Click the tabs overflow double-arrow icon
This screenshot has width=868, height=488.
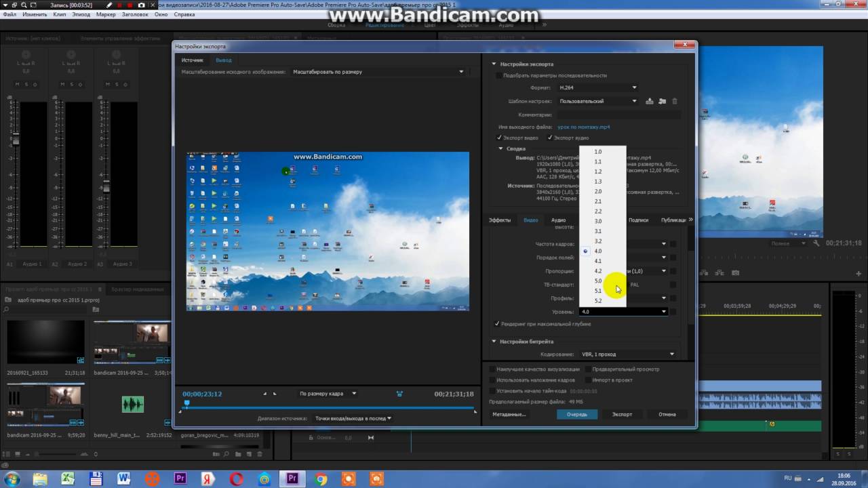690,220
